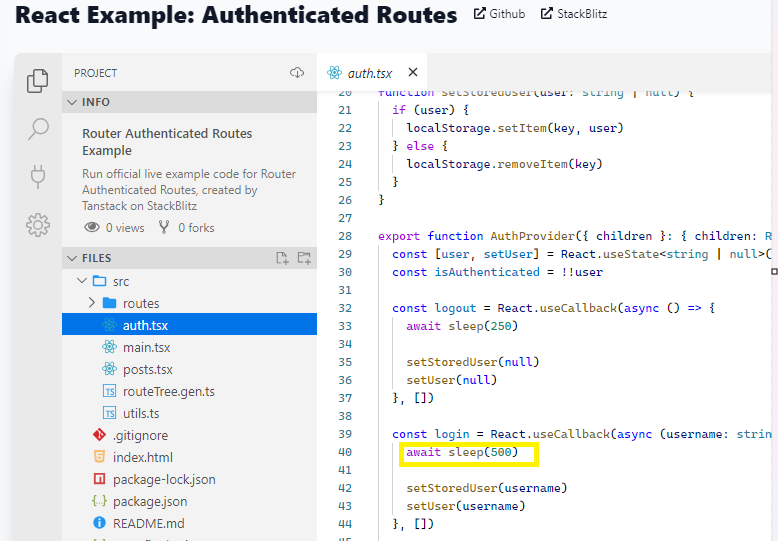Click the routes folder name
Screen dimensions: 778x541
pos(141,303)
